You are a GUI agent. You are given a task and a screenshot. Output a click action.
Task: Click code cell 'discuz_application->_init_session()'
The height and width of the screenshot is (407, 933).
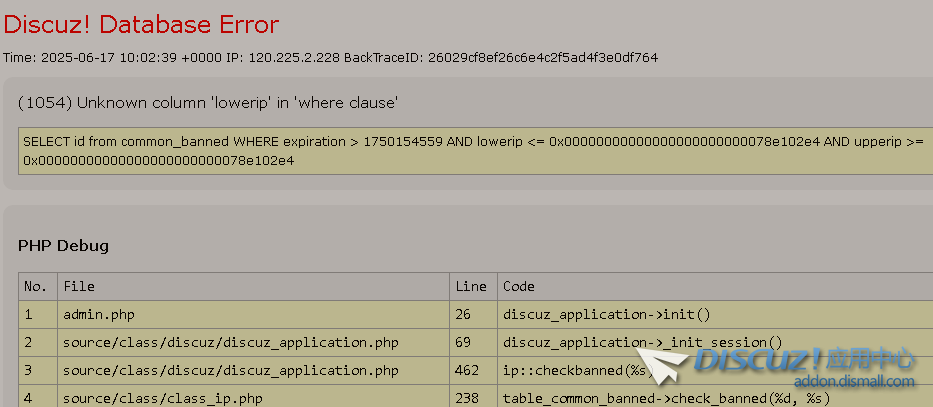715,342
